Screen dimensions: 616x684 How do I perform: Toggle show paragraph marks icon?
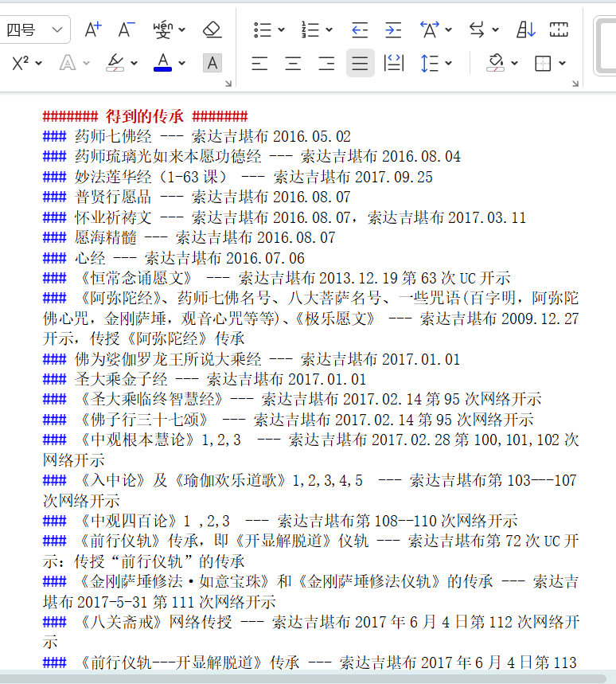point(559,29)
